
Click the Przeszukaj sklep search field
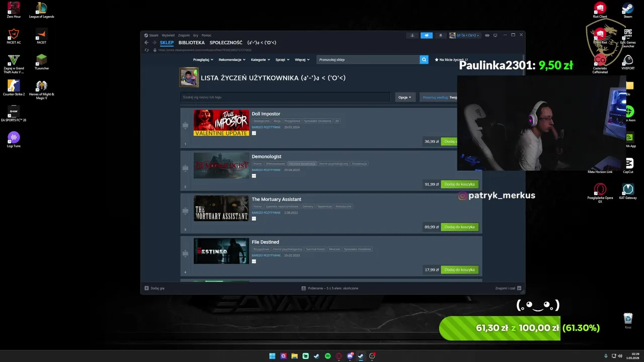click(x=368, y=59)
